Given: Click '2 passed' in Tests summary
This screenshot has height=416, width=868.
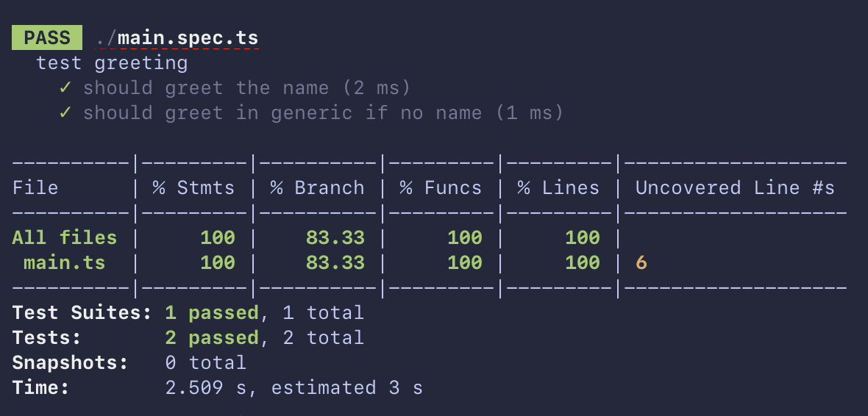Looking at the screenshot, I should coord(212,337).
